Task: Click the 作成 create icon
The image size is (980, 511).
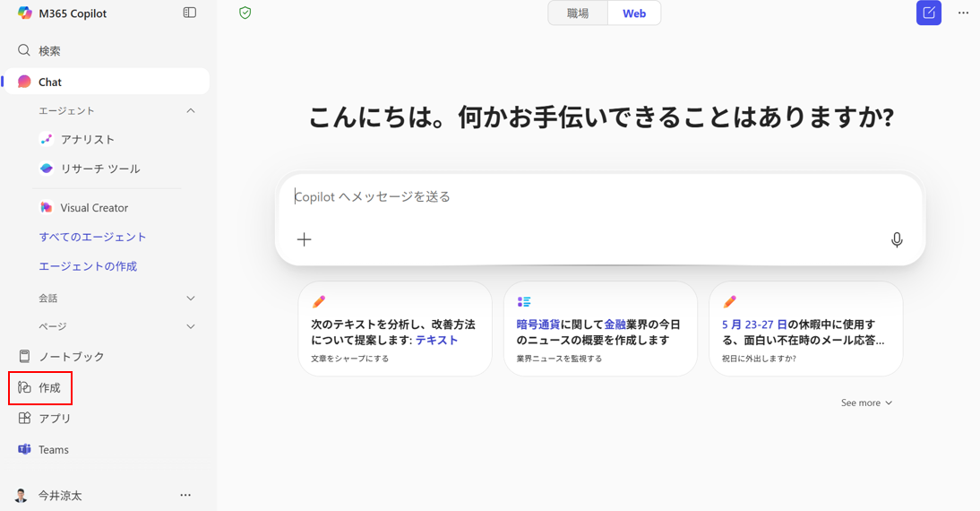Action: point(24,387)
